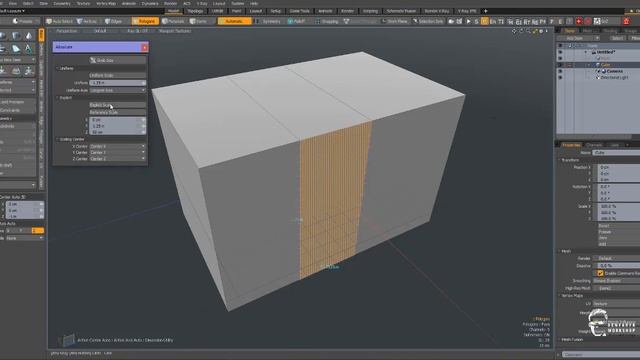640x360 pixels.
Task: Click the Freeze transform button
Action: click(x=618, y=232)
